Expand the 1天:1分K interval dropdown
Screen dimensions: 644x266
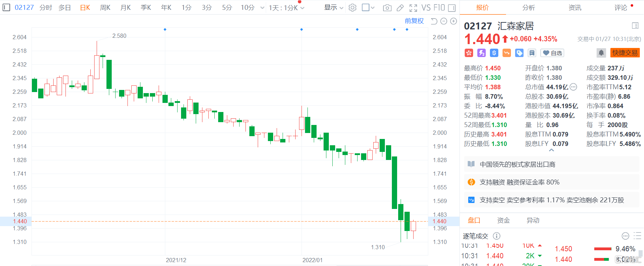click(286, 8)
